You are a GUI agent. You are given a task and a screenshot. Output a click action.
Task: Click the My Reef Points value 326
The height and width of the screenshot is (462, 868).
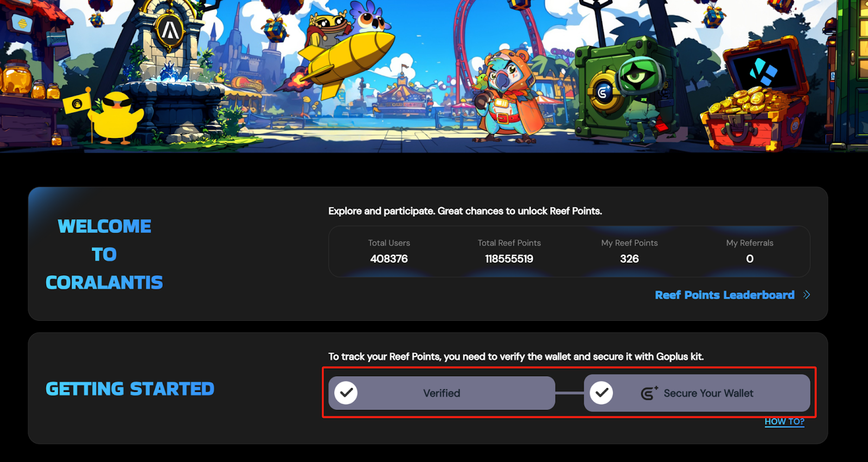[x=629, y=259]
